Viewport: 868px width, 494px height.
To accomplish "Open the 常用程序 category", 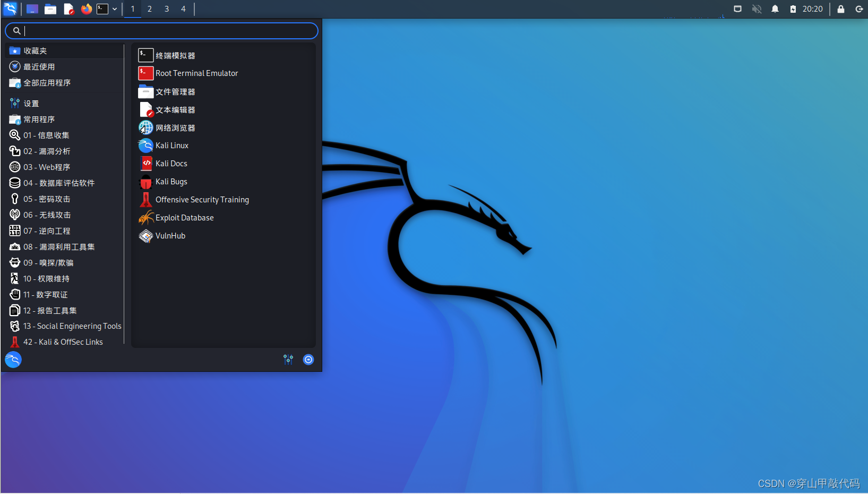I will tap(64, 120).
